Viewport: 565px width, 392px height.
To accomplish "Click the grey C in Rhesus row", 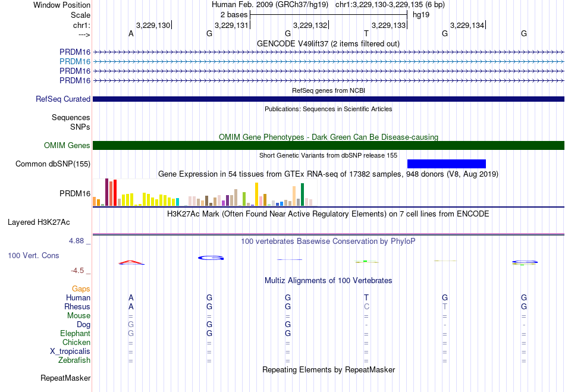I will pos(366,306).
